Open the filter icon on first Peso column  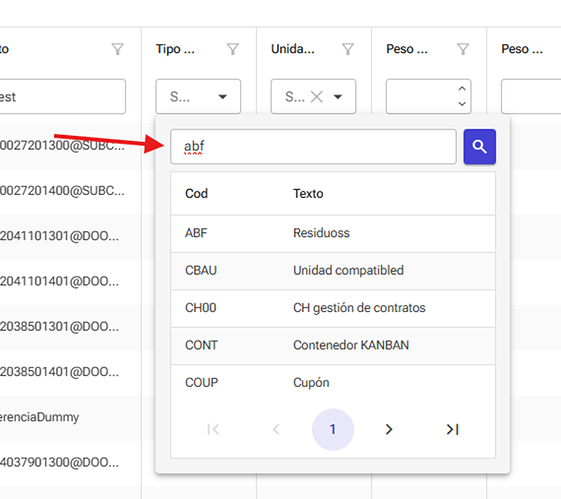pos(463,49)
